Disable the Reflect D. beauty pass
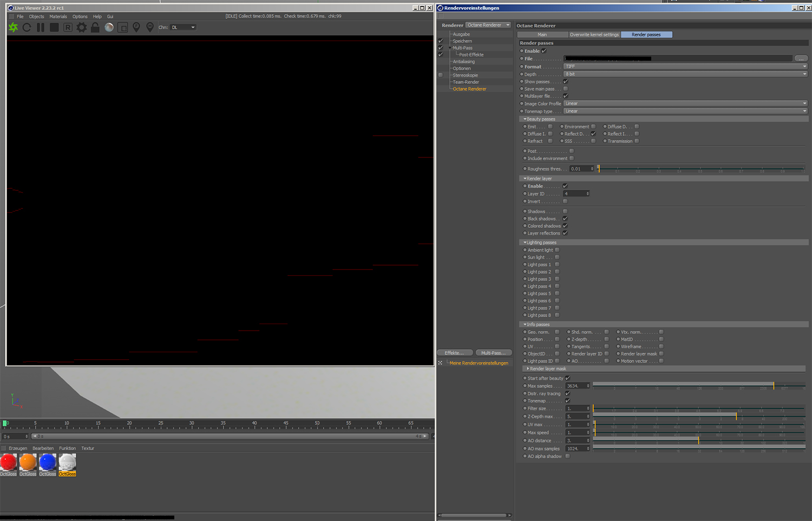This screenshot has width=812, height=521. click(593, 134)
